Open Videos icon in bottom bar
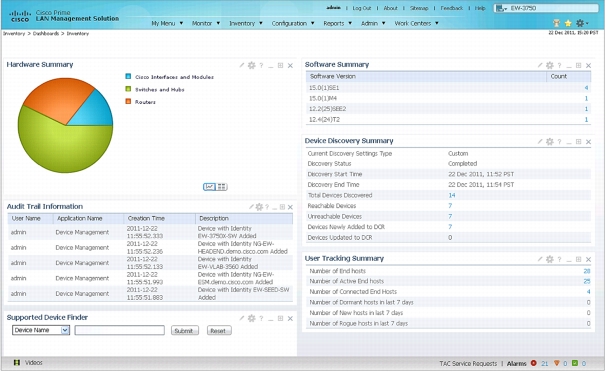 [x=17, y=363]
